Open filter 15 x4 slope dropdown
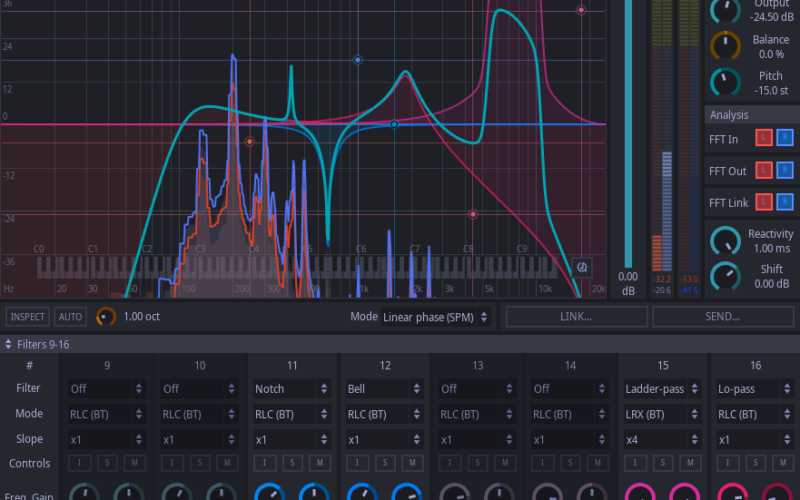Screen dimensions: 800x500 tap(662, 439)
